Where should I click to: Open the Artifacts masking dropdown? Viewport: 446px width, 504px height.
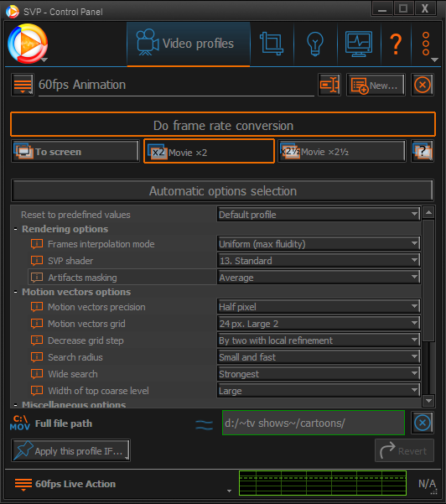pyautogui.click(x=319, y=278)
